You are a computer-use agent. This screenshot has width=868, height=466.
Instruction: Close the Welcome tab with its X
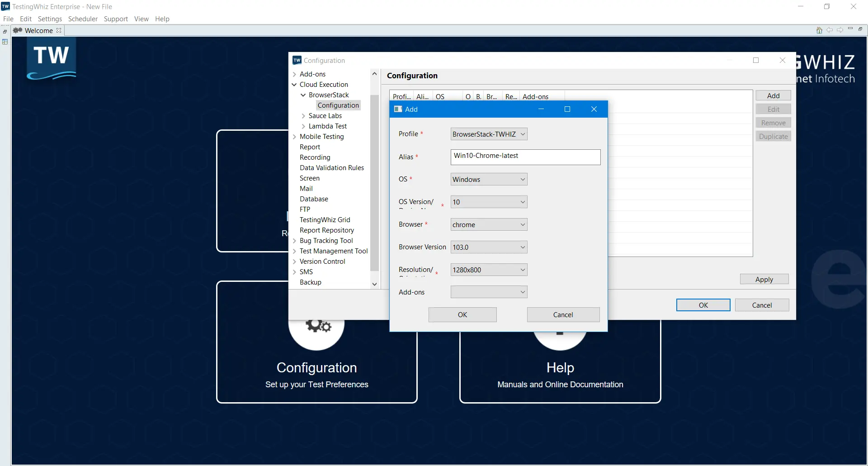(59, 30)
